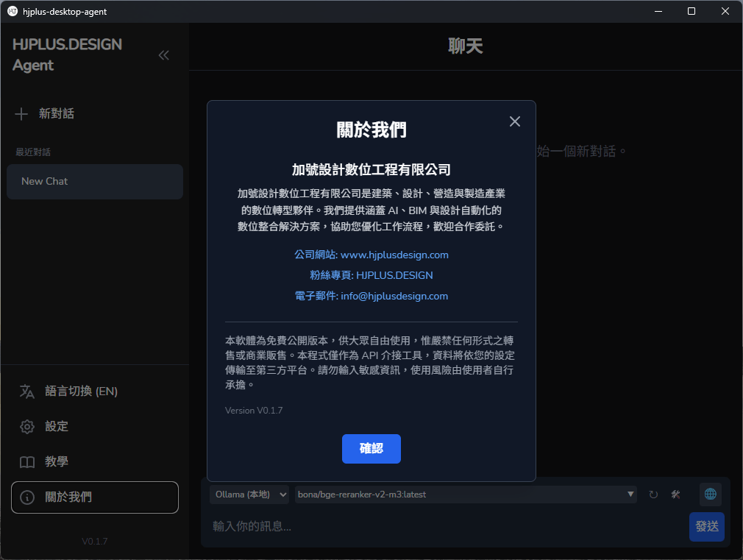Click the Version V0.1.7 text in dialog

click(x=254, y=411)
